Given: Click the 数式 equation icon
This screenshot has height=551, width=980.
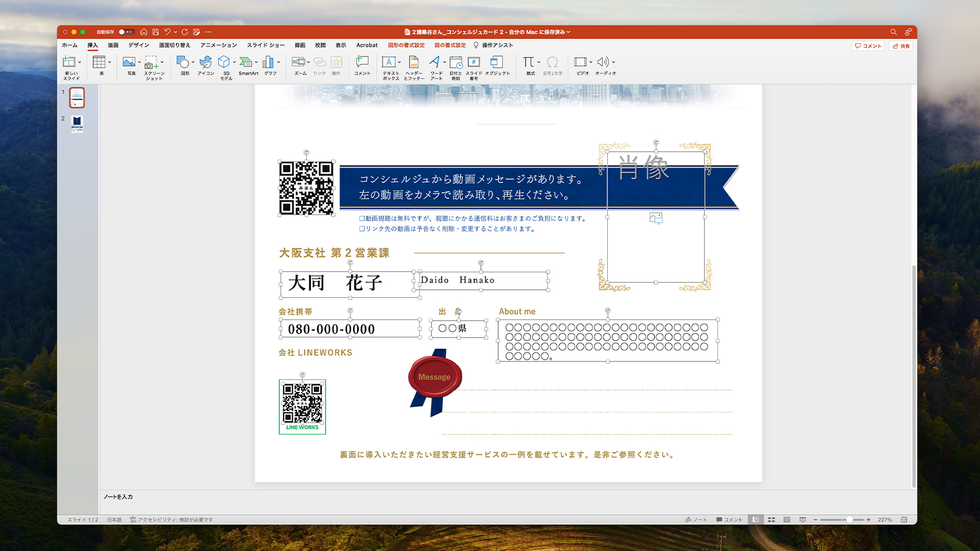Looking at the screenshot, I should pos(528,62).
